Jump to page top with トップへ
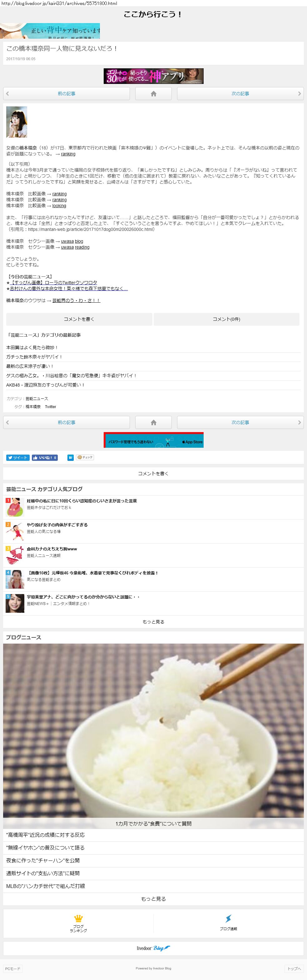The height and width of the screenshot is (980, 307). point(294,968)
